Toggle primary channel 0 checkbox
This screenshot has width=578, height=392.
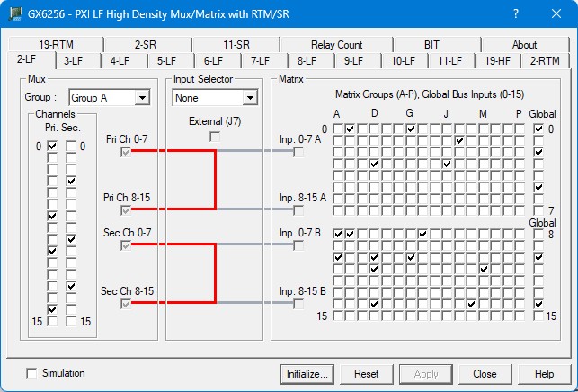point(53,147)
